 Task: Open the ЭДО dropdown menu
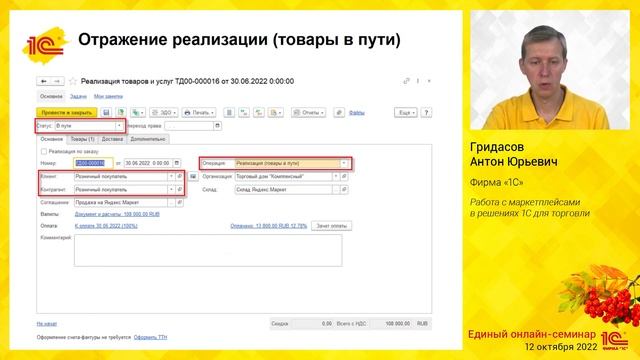click(x=164, y=112)
